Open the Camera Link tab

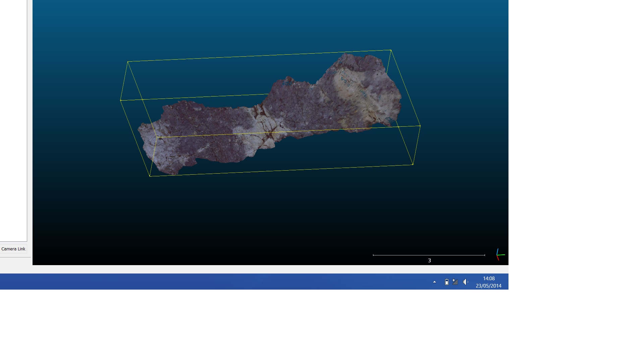pyautogui.click(x=13, y=249)
